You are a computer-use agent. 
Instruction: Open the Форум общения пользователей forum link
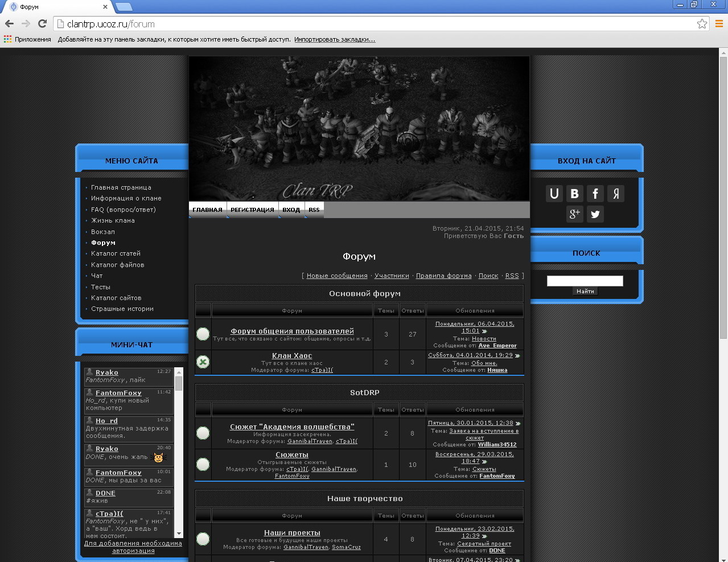pos(292,331)
